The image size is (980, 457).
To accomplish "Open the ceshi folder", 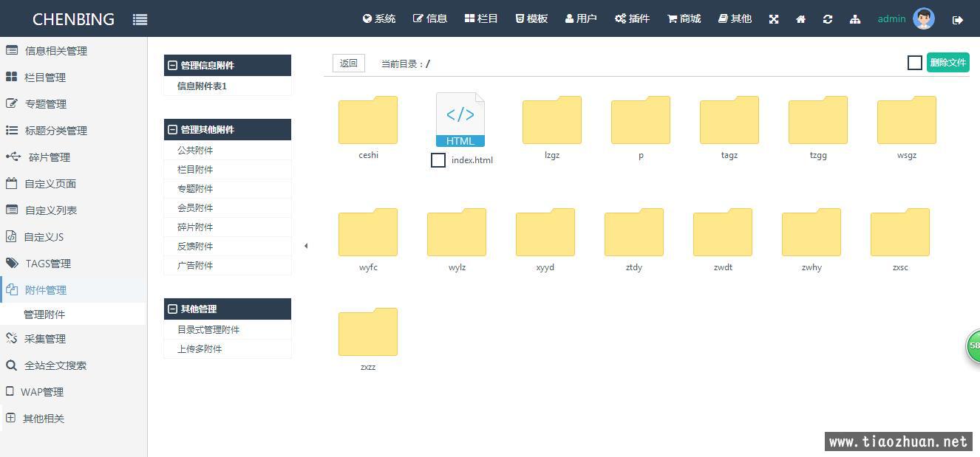I will point(368,120).
